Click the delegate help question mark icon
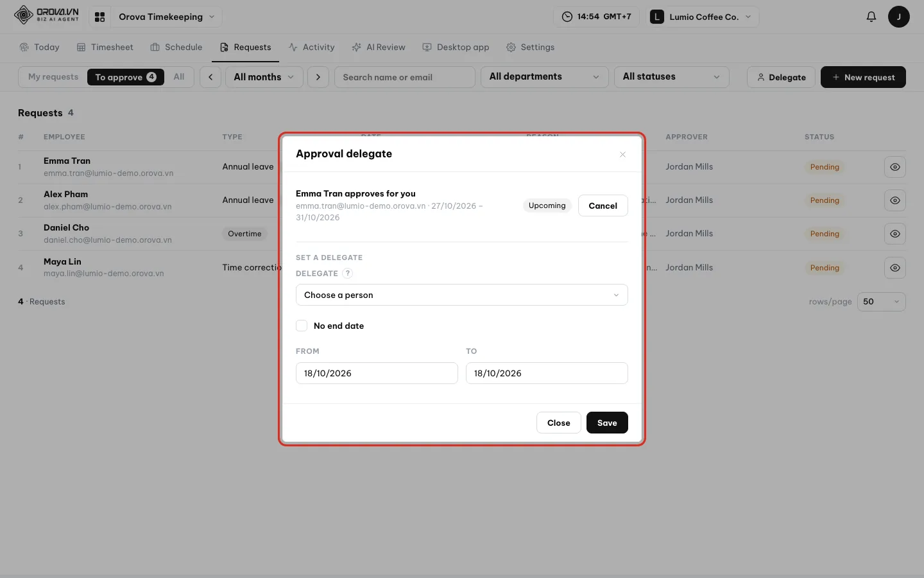Screen dimensions: 924x578 coord(348,273)
